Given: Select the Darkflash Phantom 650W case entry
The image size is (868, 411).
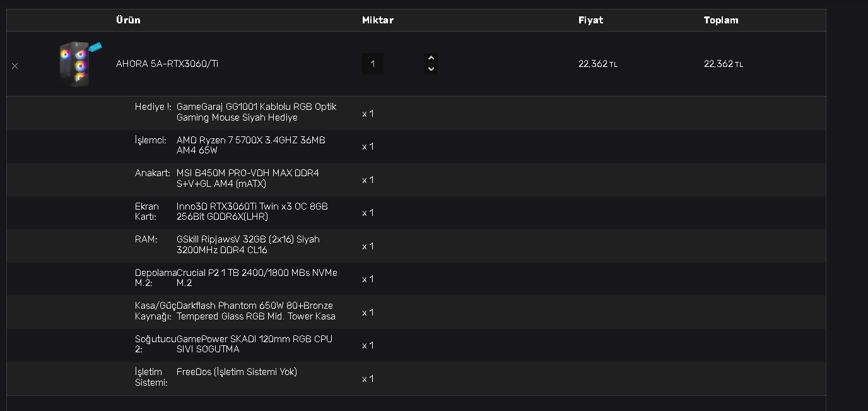Looking at the screenshot, I should pos(255,311).
